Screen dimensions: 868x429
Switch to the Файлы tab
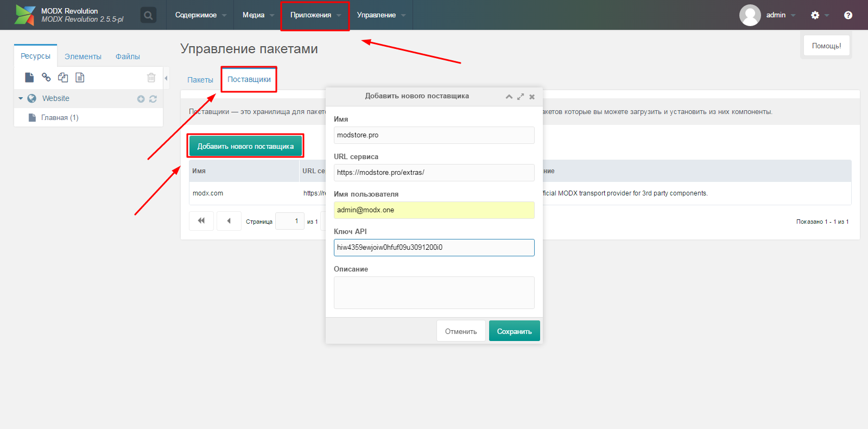(x=128, y=56)
